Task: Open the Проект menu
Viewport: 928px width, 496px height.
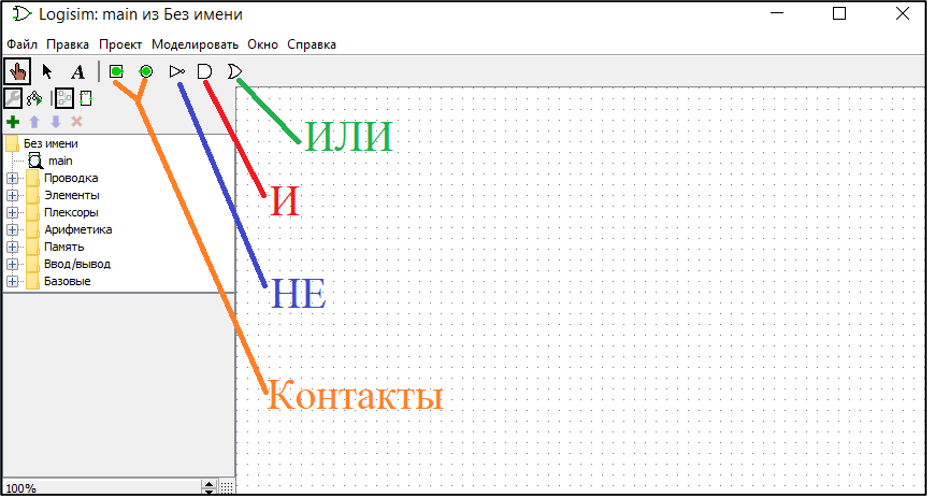Action: [121, 44]
